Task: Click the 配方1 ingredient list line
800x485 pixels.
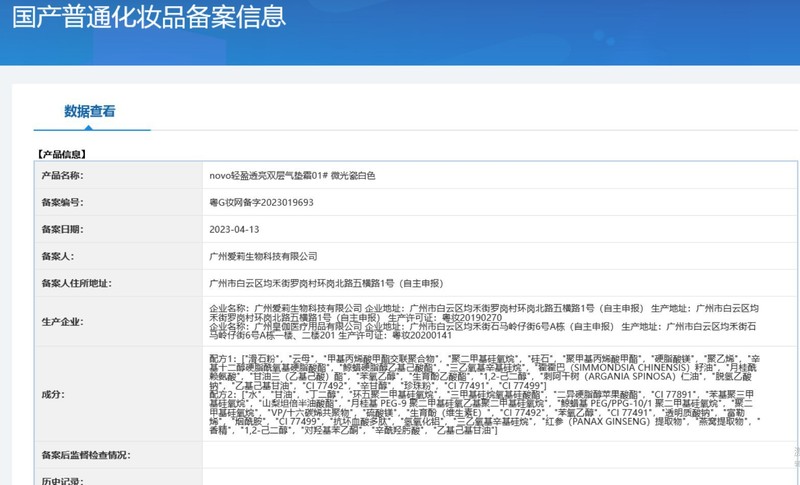Action: pyautogui.click(x=485, y=372)
